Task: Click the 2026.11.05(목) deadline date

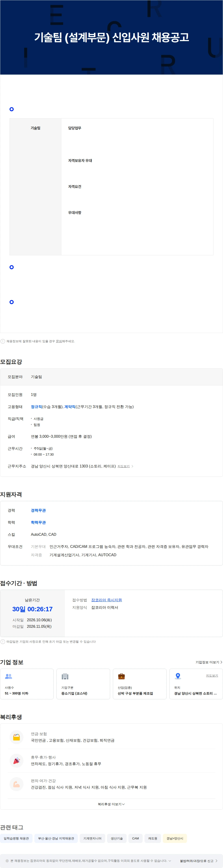Action: tap(39, 626)
